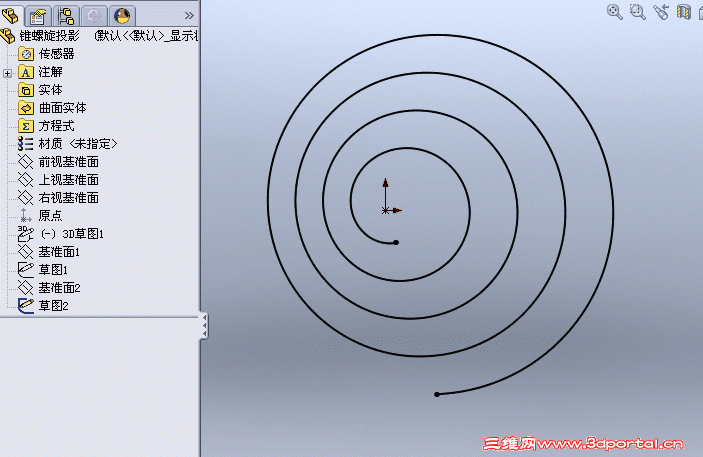Expand the 注解 annotations node
Viewport: 703px width, 457px height.
point(7,73)
